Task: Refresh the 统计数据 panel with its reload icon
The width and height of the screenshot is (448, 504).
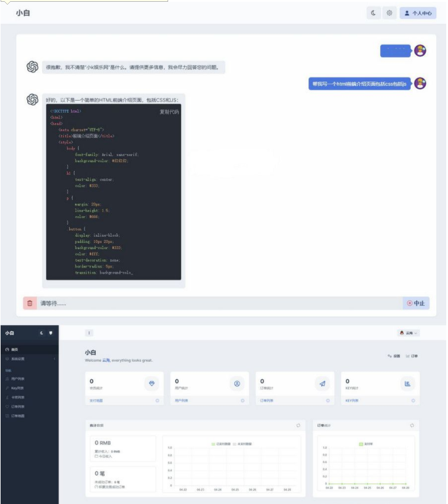Action: pos(298,426)
